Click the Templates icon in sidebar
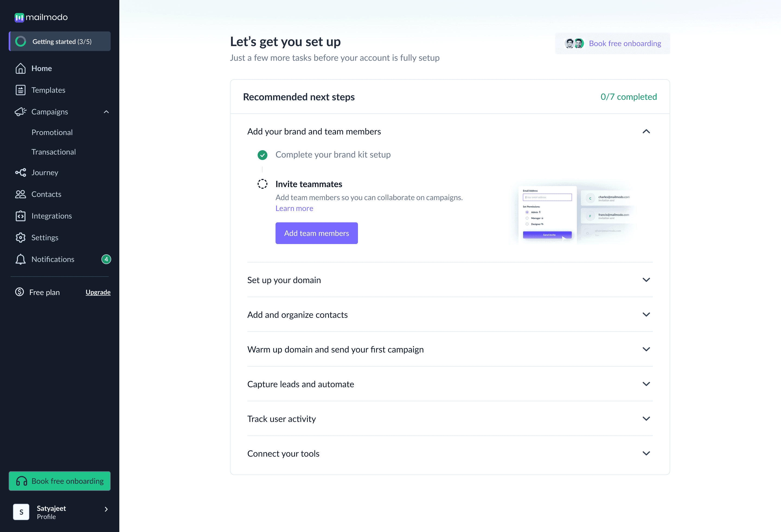 (x=21, y=90)
